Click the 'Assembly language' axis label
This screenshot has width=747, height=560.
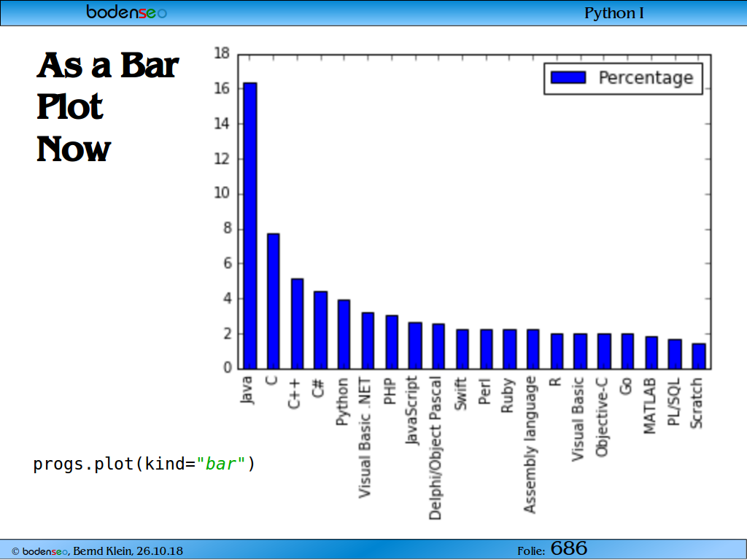tap(530, 445)
